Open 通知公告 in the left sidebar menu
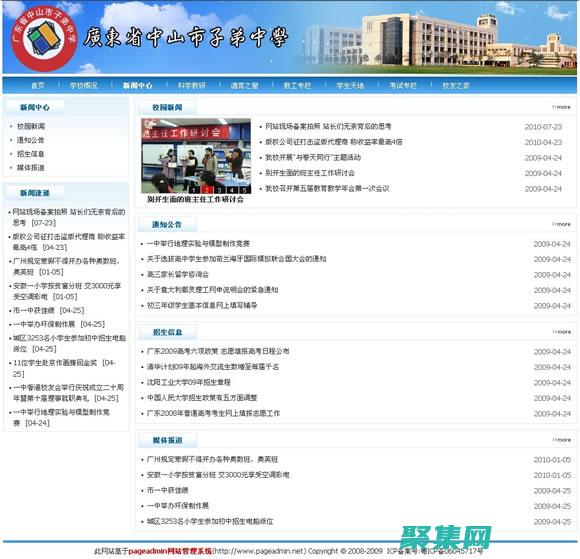The image size is (580, 559). click(31, 140)
